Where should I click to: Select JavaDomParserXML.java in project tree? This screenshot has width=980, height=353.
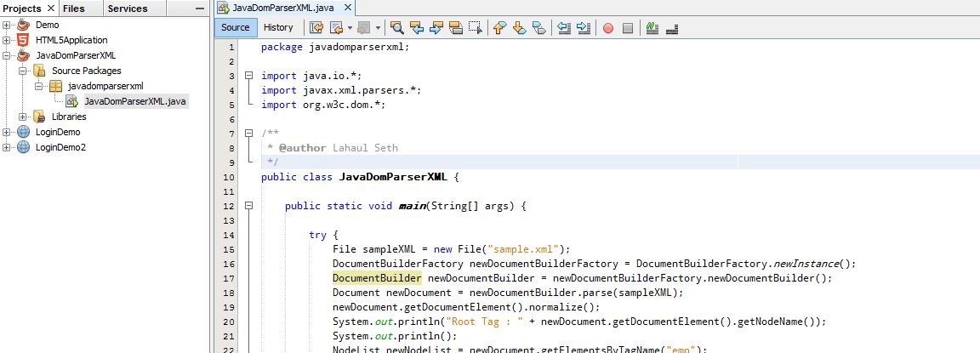[134, 101]
